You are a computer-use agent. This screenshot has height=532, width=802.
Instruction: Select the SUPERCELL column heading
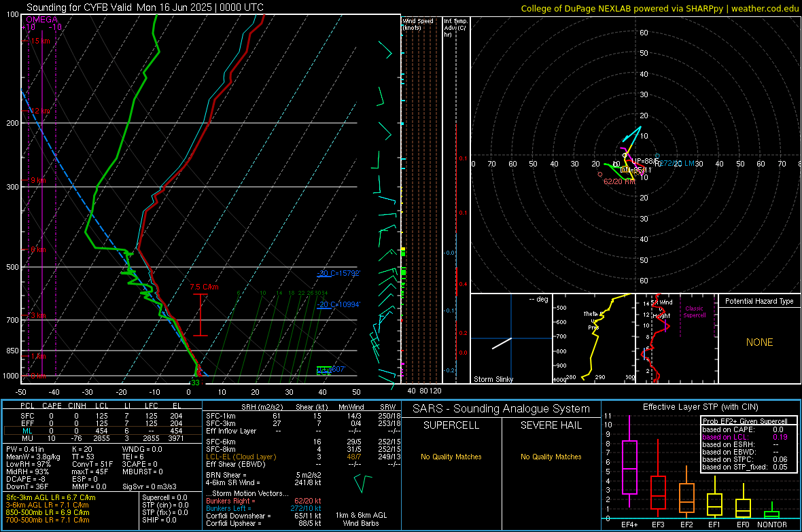click(x=451, y=425)
